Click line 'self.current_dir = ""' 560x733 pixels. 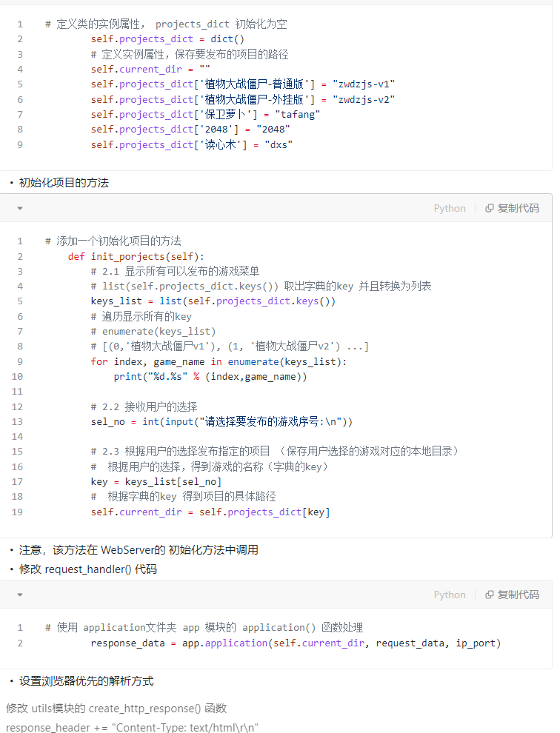150,70
